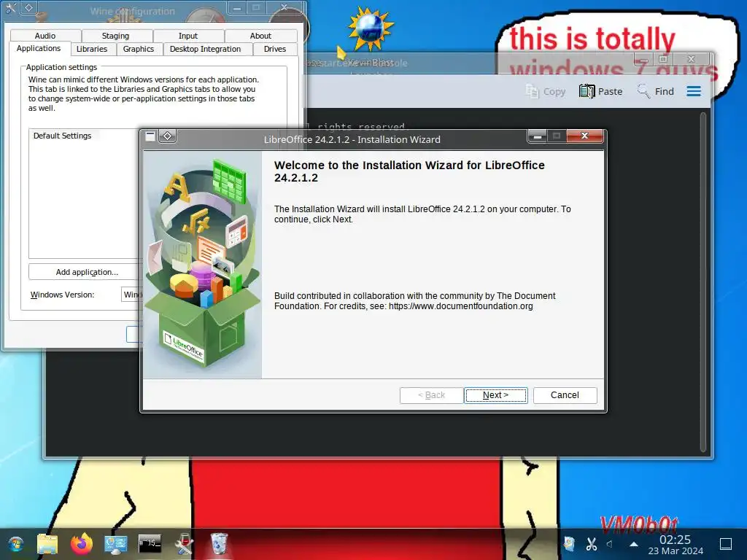Viewport: 747px width, 560px height.
Task: Click the volume speaker tray icon
Action: 610,544
